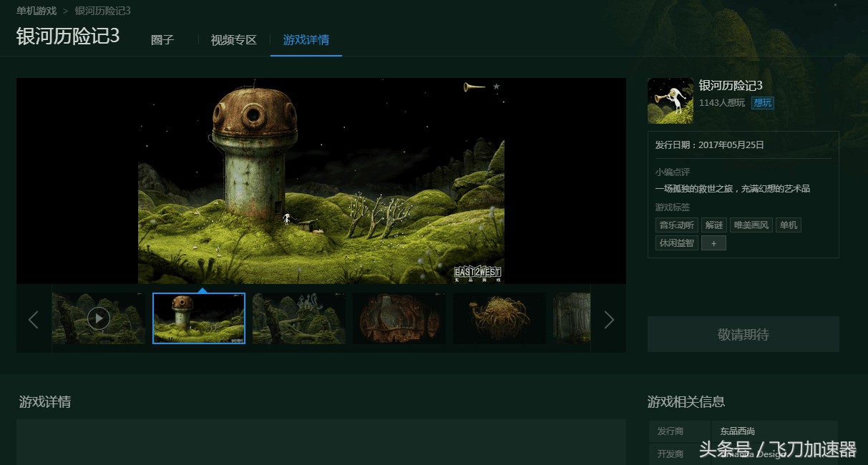Click the 银河历险记3 breadcrumb text
The width and height of the screenshot is (868, 465).
tap(102, 11)
